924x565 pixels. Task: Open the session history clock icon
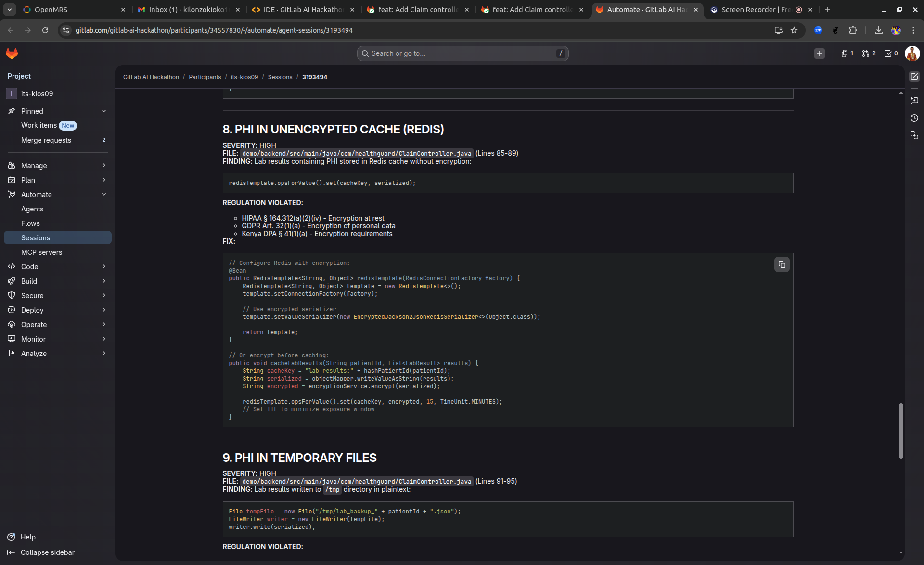point(914,118)
